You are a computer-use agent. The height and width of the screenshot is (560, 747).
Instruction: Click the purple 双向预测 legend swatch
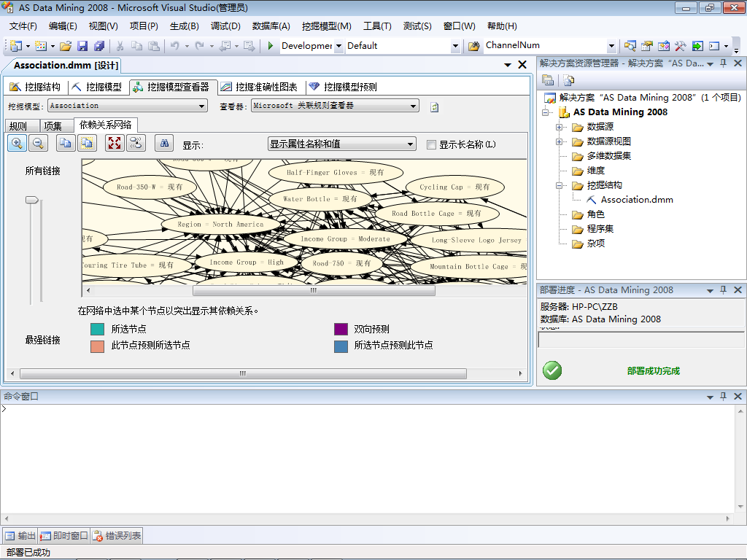tap(341, 329)
